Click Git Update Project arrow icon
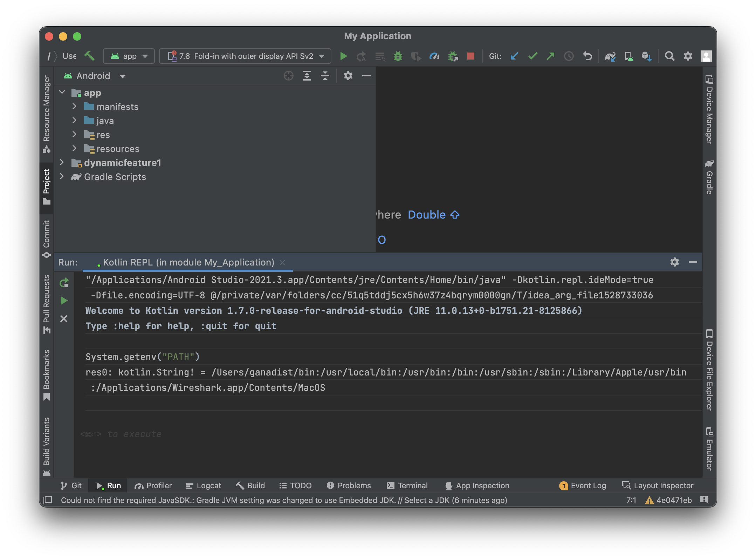 514,56
